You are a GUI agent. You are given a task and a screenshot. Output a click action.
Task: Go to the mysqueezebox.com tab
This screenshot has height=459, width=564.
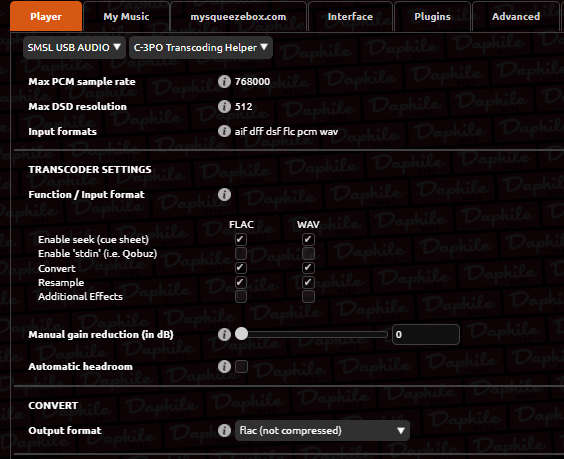tap(238, 17)
